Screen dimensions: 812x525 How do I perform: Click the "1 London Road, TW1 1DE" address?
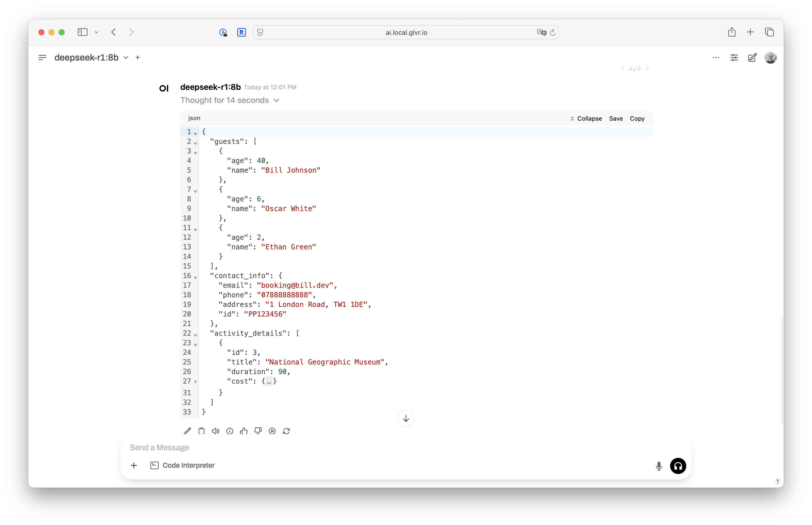pos(316,304)
